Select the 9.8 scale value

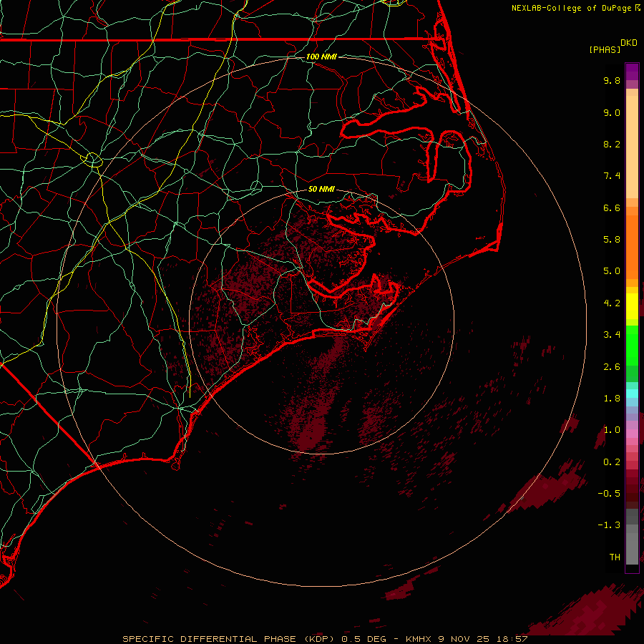tap(612, 80)
